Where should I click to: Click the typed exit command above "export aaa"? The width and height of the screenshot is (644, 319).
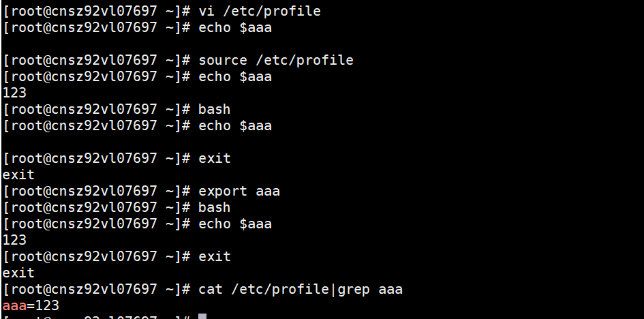[214, 158]
